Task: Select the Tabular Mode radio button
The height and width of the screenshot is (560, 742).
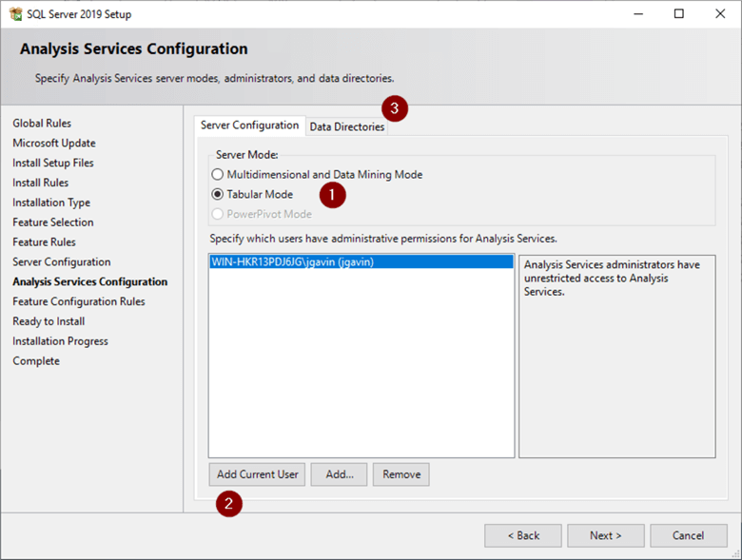Action: coord(218,194)
